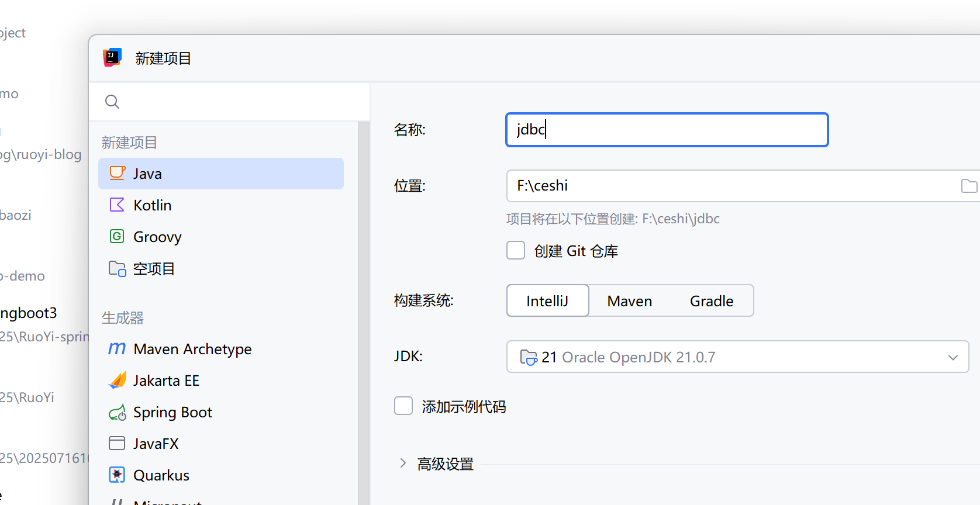This screenshot has height=505, width=980.
Task: Click the Jakarta EE sail icon
Action: click(118, 380)
